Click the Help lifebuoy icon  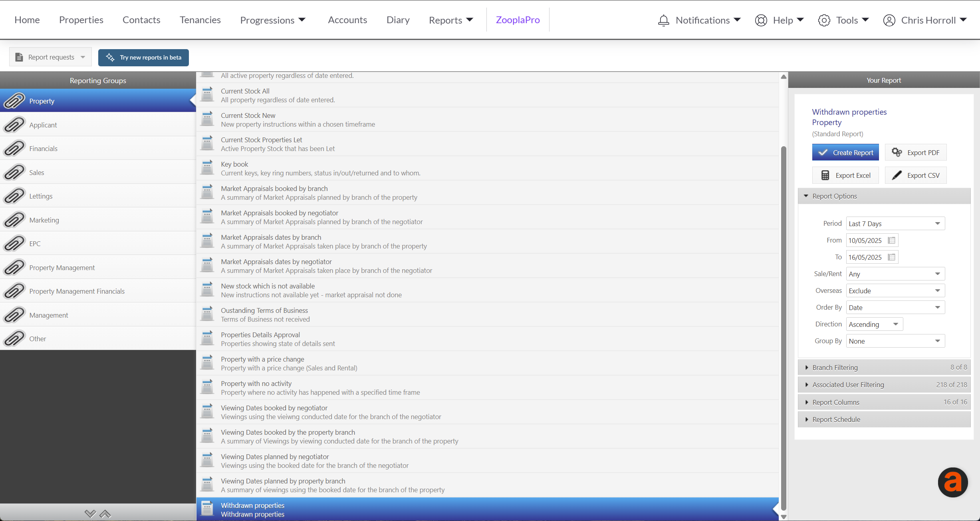coord(761,20)
